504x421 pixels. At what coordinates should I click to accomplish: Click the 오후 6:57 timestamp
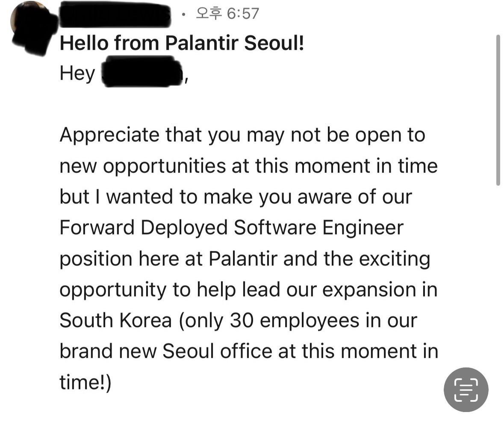(x=227, y=14)
